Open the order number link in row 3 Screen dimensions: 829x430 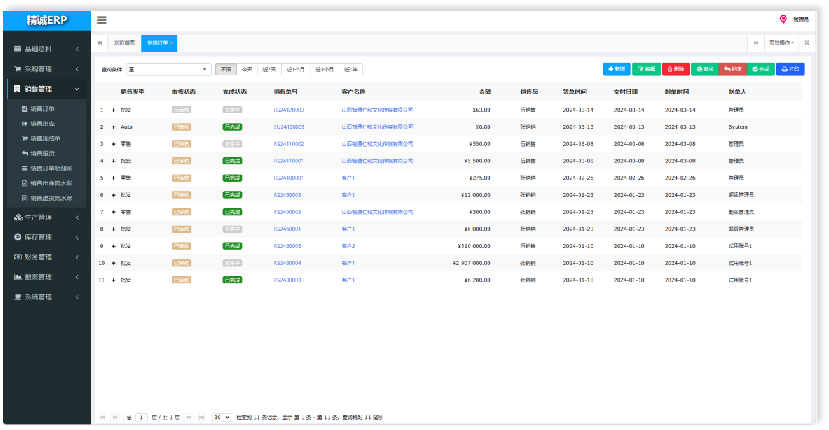pyautogui.click(x=289, y=144)
